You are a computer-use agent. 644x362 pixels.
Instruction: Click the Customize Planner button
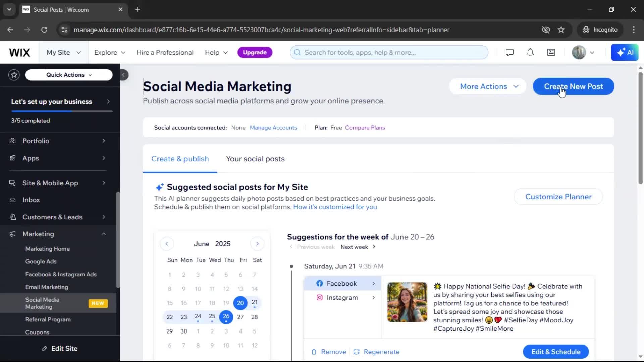coord(558,197)
